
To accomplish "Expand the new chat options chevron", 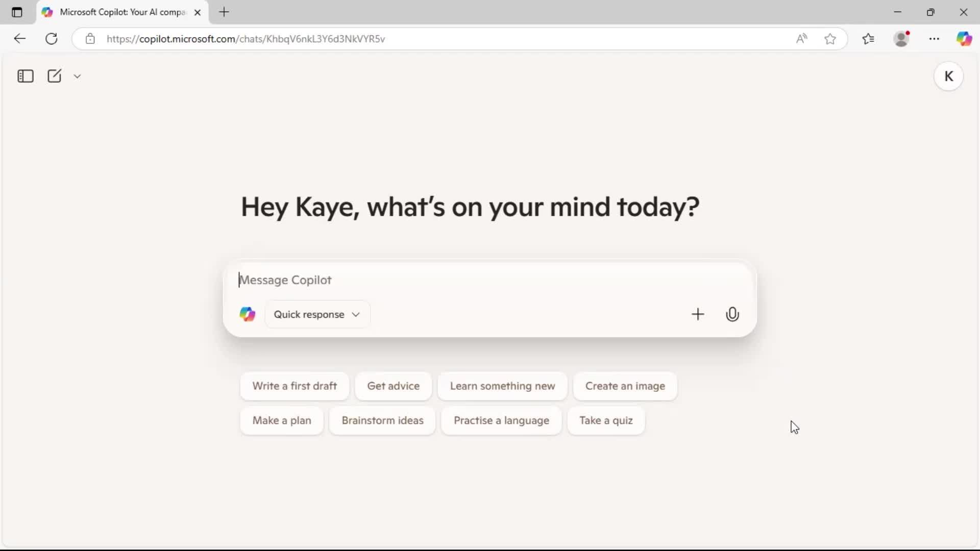I will click(77, 76).
